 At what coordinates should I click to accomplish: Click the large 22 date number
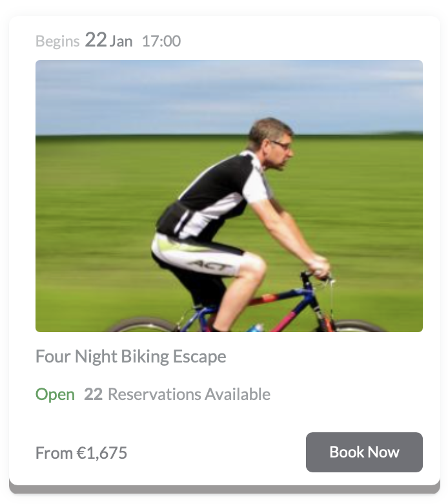(96, 40)
